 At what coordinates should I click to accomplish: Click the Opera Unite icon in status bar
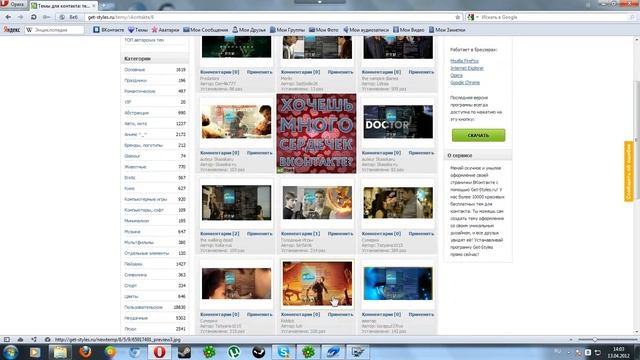[33, 340]
